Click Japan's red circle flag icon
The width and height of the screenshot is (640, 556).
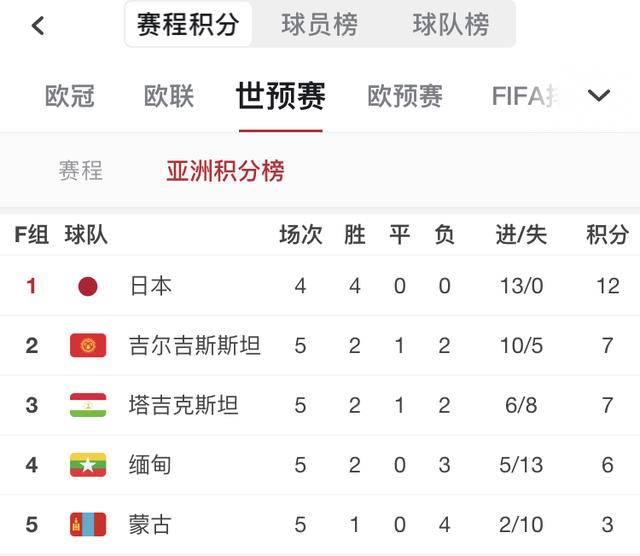pyautogui.click(x=88, y=286)
